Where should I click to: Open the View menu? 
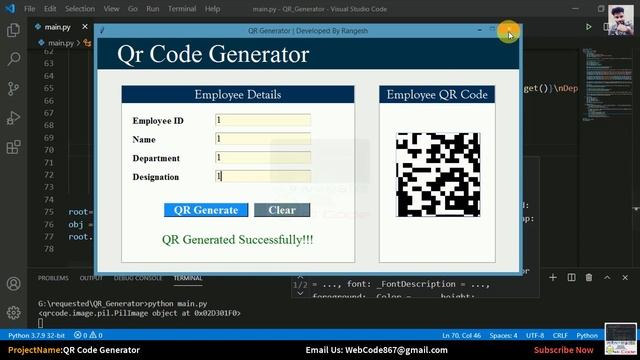coord(111,9)
